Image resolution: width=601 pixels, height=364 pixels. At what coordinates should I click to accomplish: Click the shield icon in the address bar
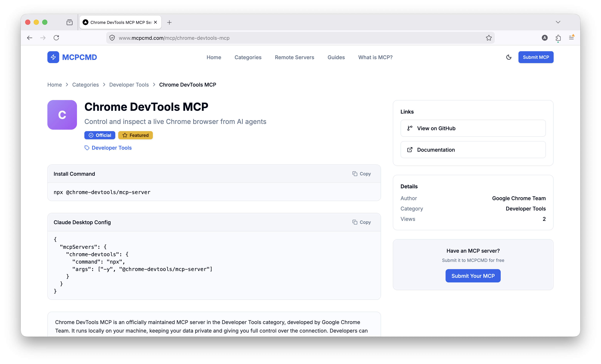[x=112, y=38]
